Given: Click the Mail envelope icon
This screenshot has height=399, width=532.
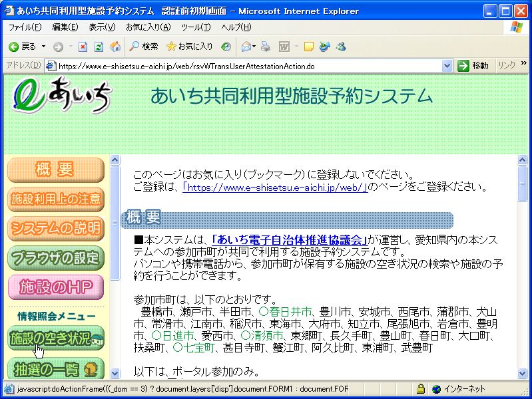Looking at the screenshot, I should [x=246, y=47].
